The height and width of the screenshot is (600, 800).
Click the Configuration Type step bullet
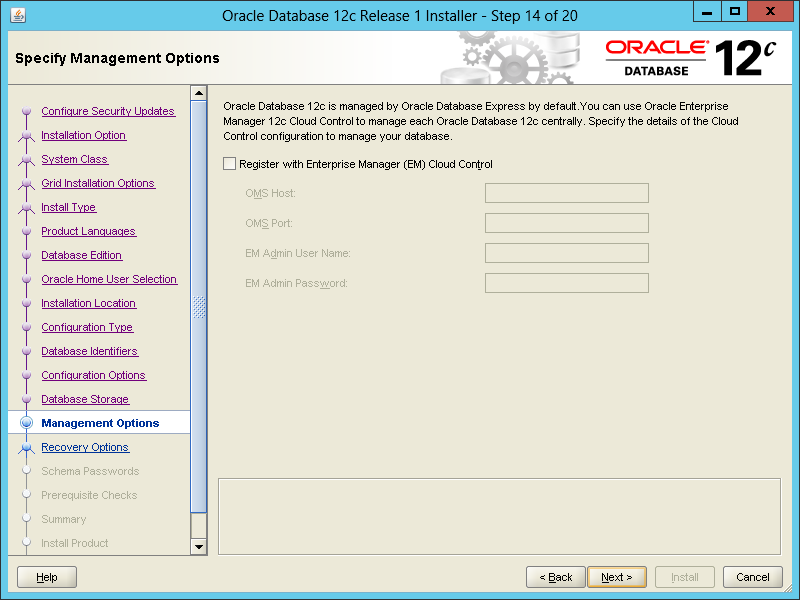click(27, 327)
